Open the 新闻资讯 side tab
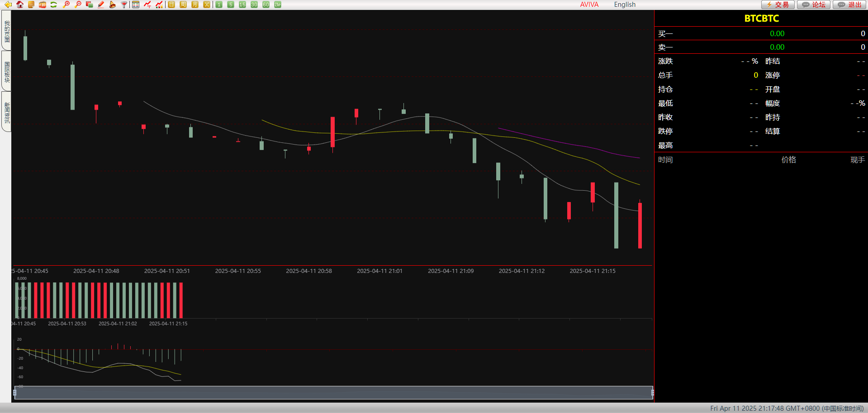This screenshot has height=413, width=868. click(x=6, y=112)
